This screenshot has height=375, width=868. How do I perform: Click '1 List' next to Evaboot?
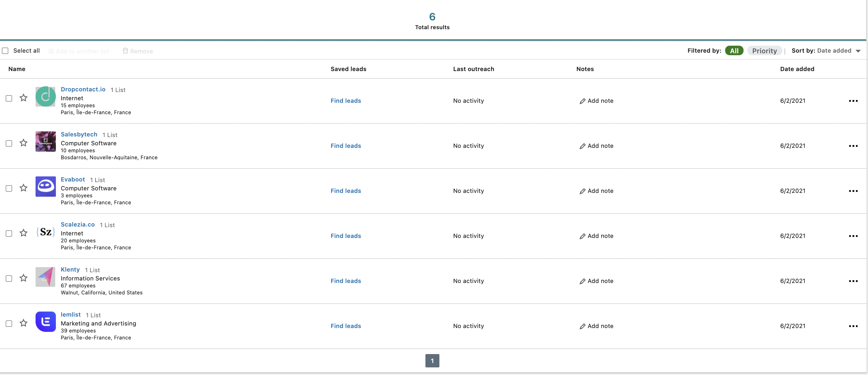[x=98, y=180]
